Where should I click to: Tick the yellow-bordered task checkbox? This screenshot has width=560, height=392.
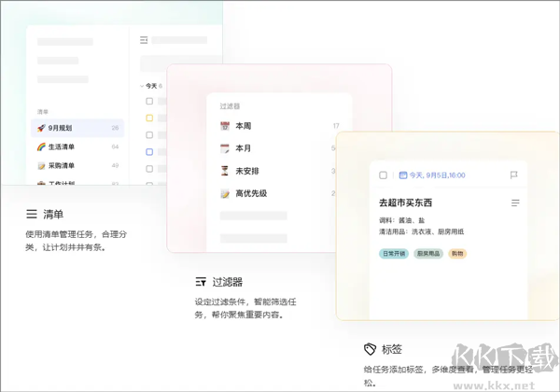coord(149,119)
